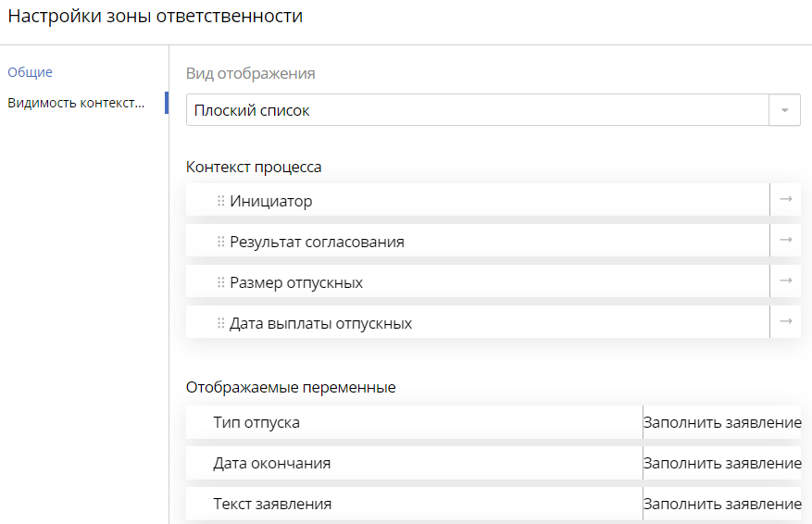Click arrow icon for Результат согласования row
This screenshot has width=812, height=524.
pos(785,240)
